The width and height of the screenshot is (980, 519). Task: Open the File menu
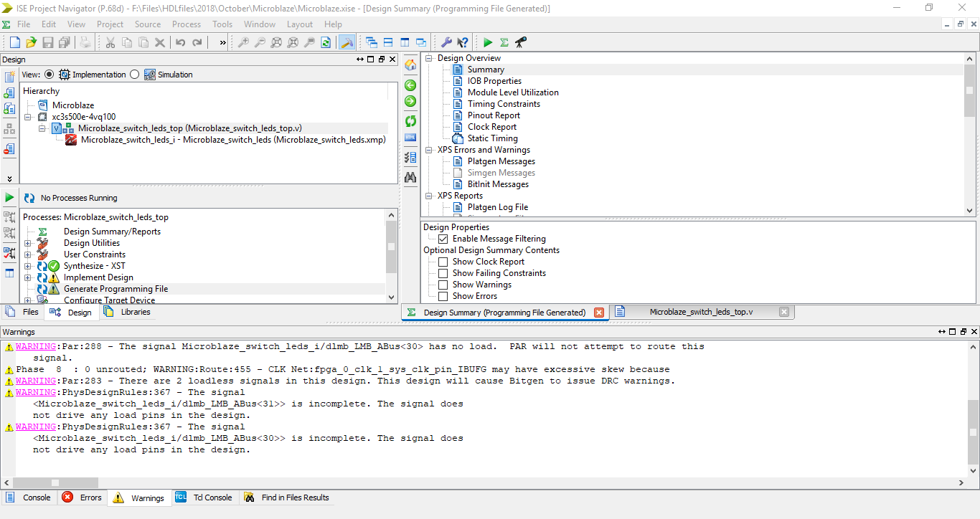24,24
